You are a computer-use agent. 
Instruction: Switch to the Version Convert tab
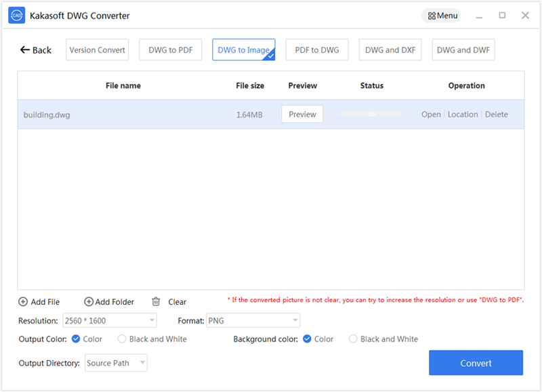(x=97, y=49)
